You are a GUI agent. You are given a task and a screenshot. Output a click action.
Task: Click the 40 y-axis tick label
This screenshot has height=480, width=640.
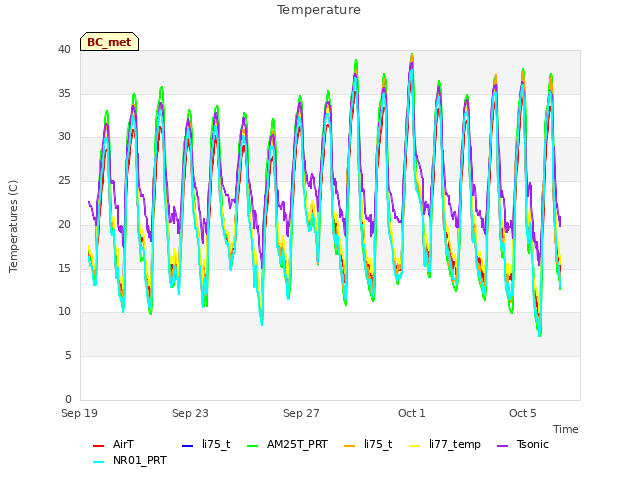[x=64, y=49]
